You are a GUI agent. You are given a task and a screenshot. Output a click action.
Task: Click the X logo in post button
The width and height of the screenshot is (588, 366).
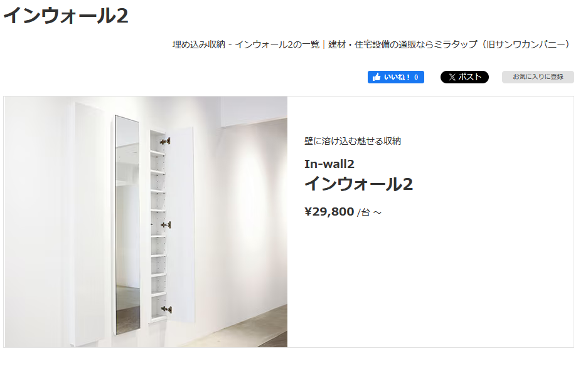coord(452,77)
